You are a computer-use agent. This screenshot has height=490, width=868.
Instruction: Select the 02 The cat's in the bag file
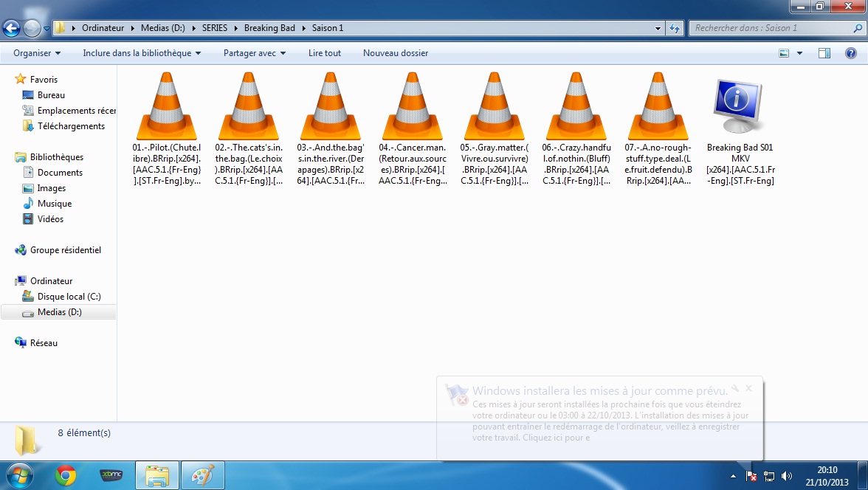(x=249, y=128)
